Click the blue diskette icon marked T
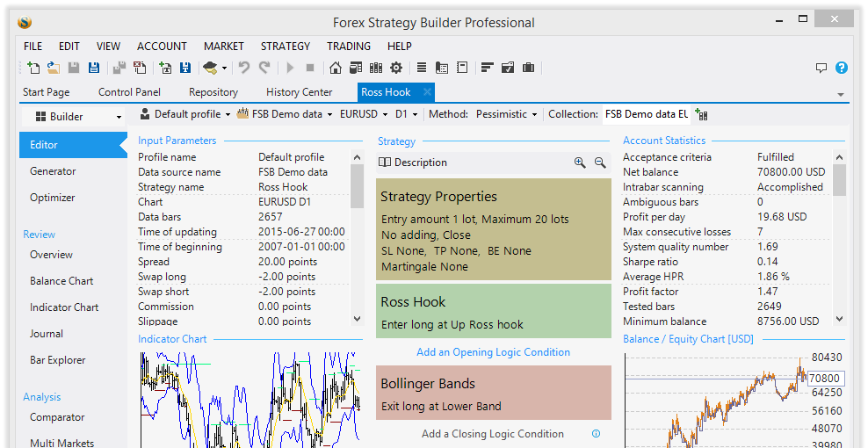This screenshot has height=448, width=868. point(185,68)
